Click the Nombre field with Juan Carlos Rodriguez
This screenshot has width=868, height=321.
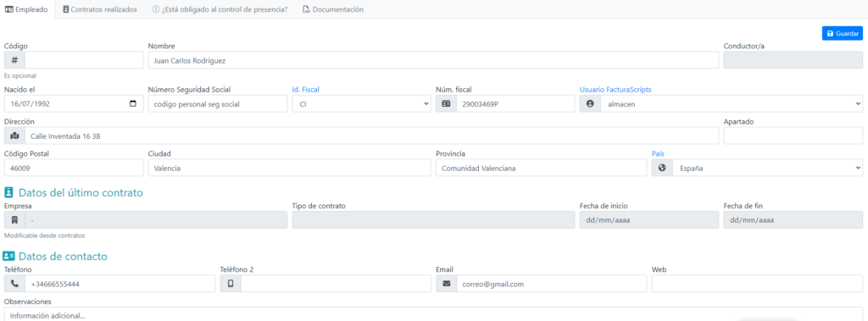[x=433, y=60]
